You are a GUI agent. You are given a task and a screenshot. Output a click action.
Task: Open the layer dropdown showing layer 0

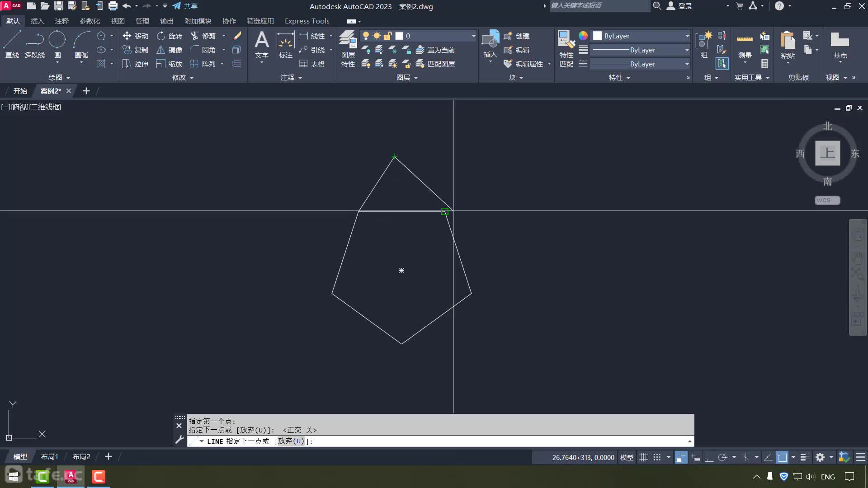419,36
